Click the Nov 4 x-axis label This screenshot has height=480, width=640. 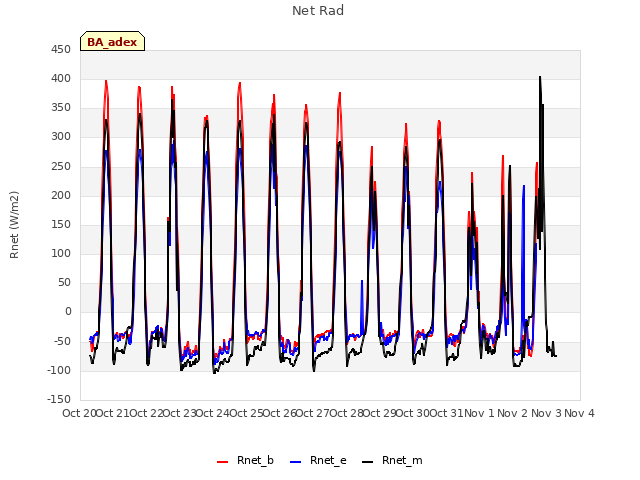(x=579, y=413)
